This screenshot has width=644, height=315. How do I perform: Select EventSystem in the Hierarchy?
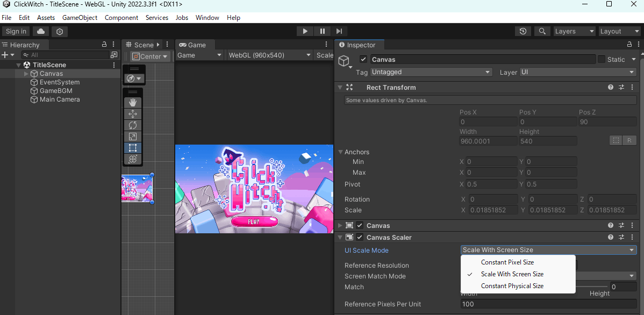tap(60, 82)
